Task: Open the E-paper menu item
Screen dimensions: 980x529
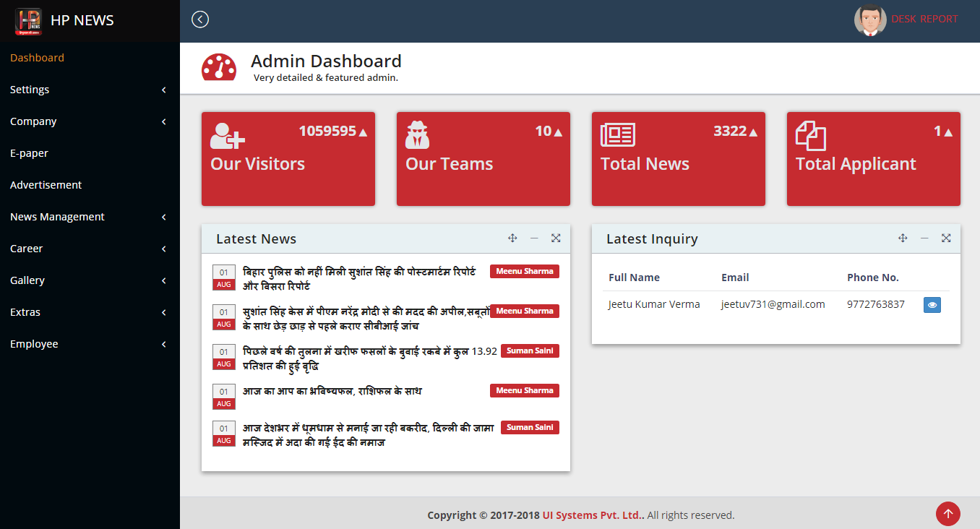Action: [x=30, y=153]
